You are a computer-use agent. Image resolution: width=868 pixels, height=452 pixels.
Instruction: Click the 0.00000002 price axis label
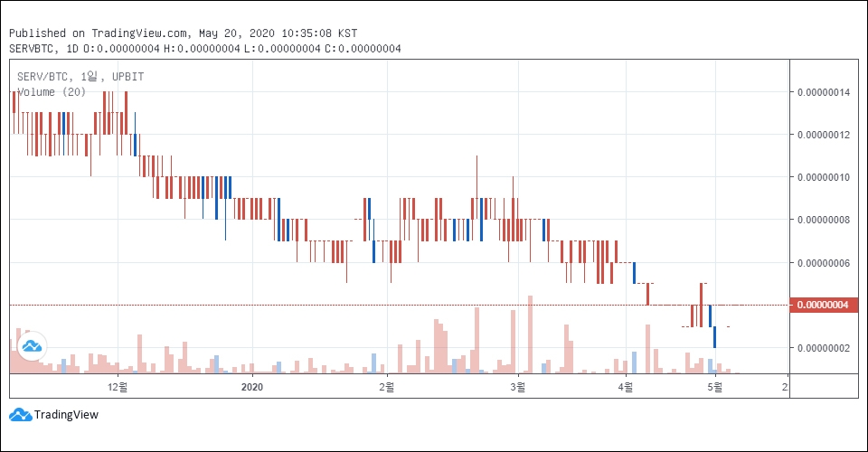coord(823,348)
